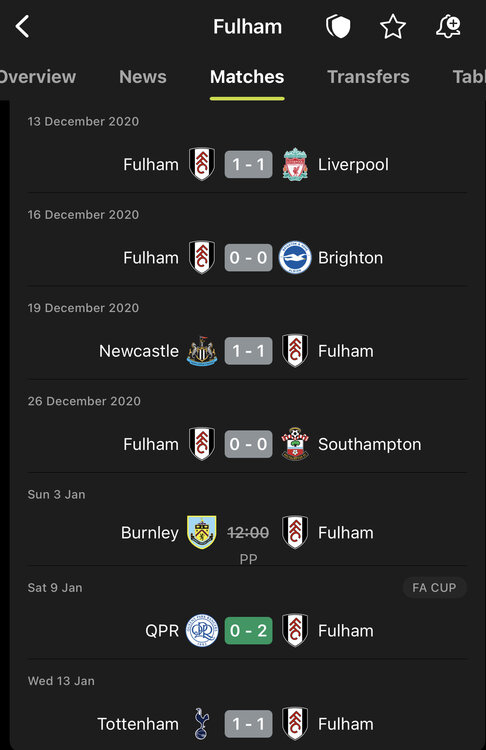Click the Burnley club crest

(x=202, y=532)
